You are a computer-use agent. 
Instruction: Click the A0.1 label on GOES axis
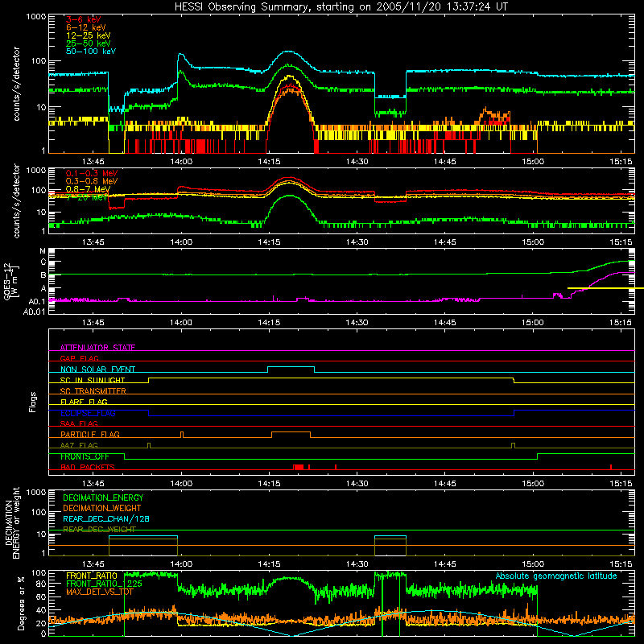click(x=37, y=302)
